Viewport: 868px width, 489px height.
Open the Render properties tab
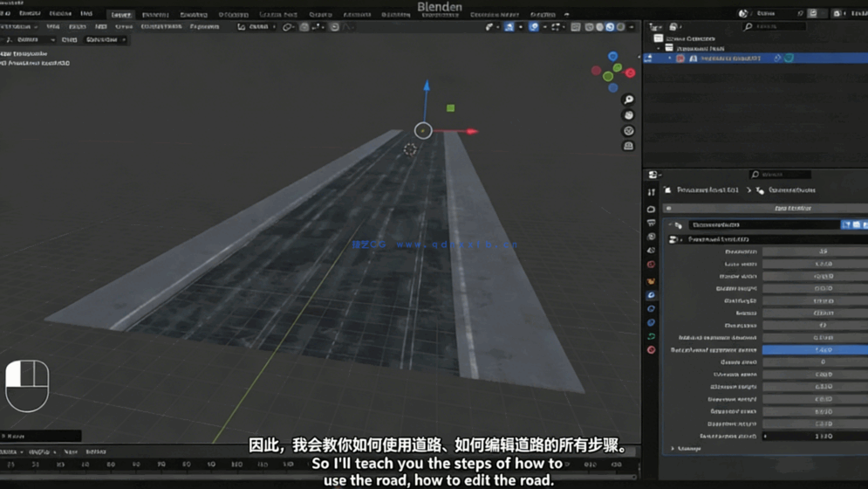tap(652, 209)
